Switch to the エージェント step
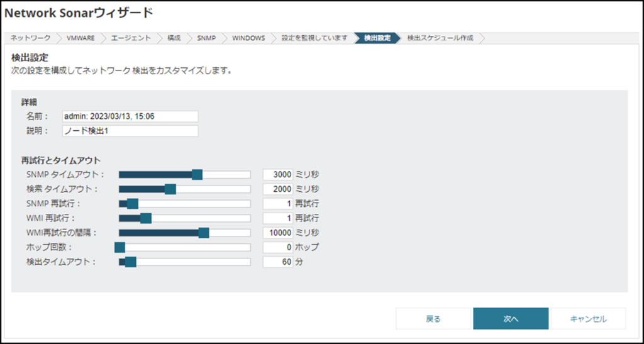Viewport: 644px width, 344px height. [x=131, y=38]
